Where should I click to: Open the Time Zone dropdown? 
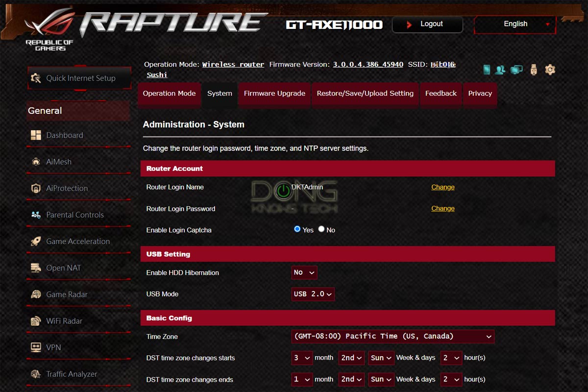tap(392, 337)
